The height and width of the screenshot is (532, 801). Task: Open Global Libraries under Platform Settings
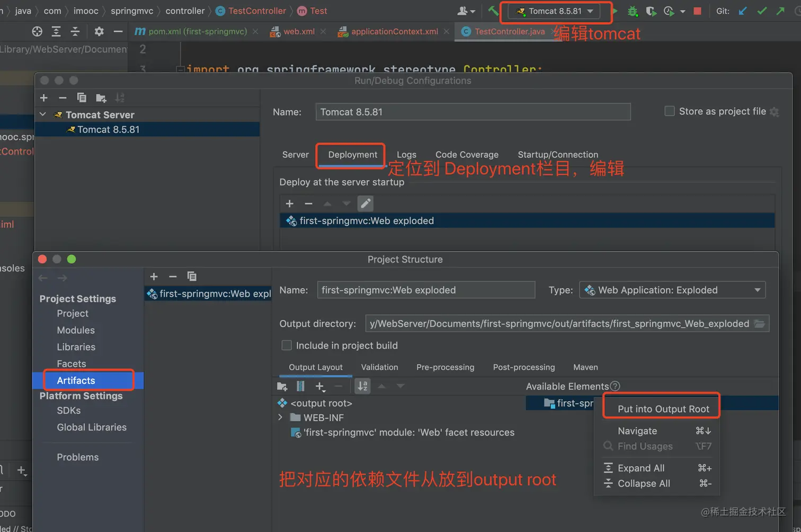92,428
